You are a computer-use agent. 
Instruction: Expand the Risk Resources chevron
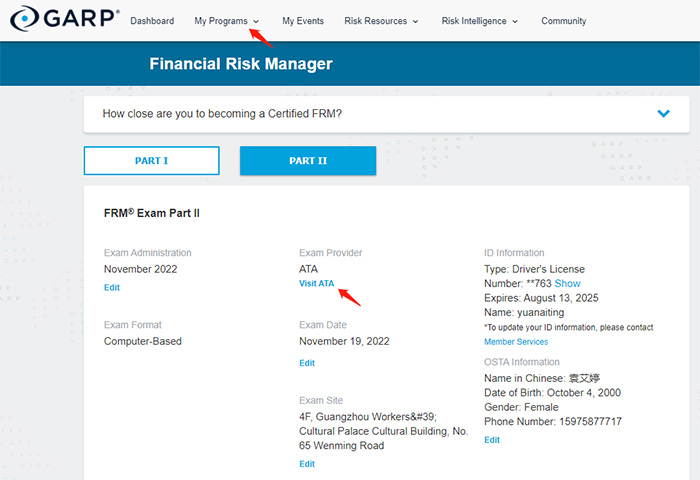click(415, 21)
